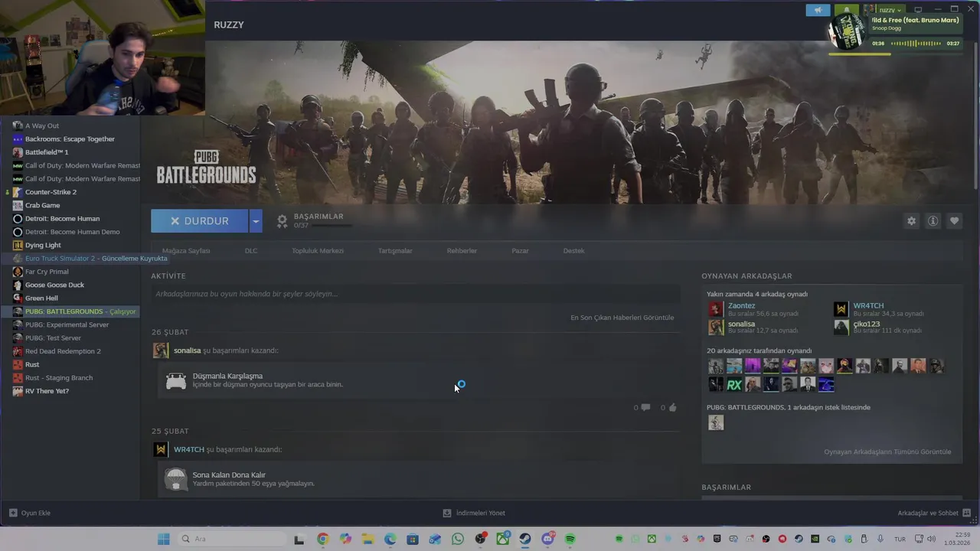The height and width of the screenshot is (551, 980).
Task: Click Oynayan Arkadaşların Tümünü Görüntüle link
Action: point(887,452)
